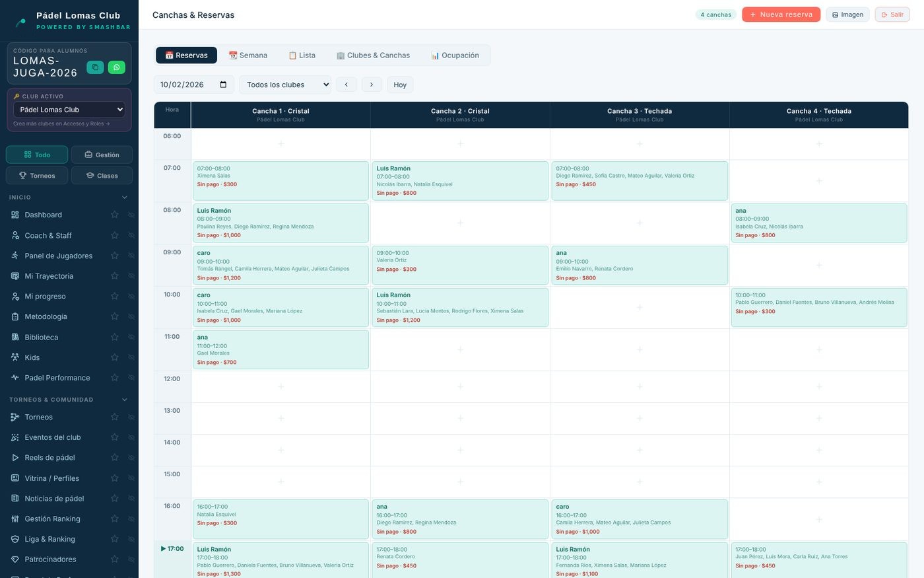The height and width of the screenshot is (578, 924).
Task: Switch to the Lista tab
Action: (x=302, y=55)
